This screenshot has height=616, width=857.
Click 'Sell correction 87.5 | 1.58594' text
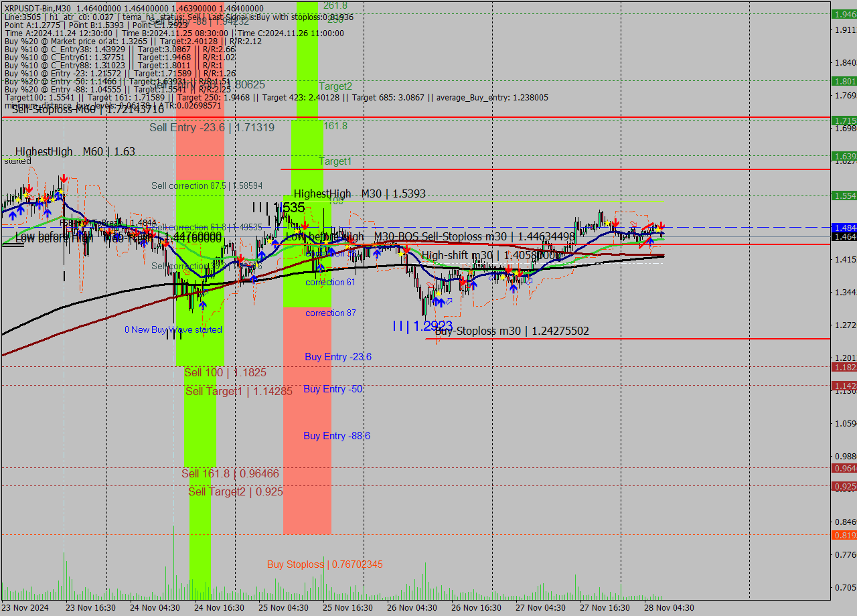(207, 185)
